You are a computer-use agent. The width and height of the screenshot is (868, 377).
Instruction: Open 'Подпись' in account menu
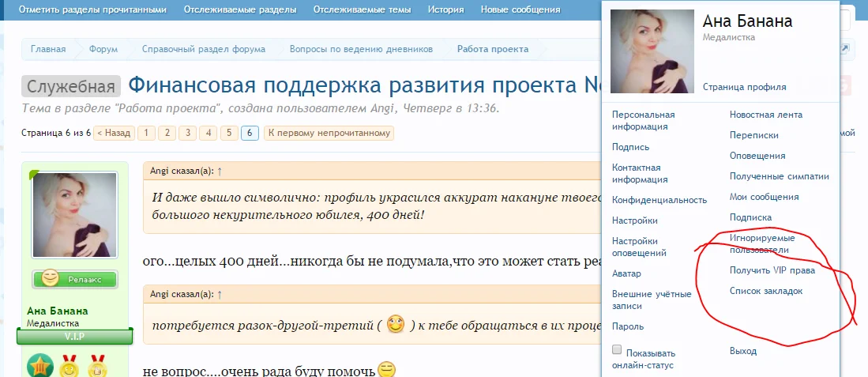click(x=630, y=147)
